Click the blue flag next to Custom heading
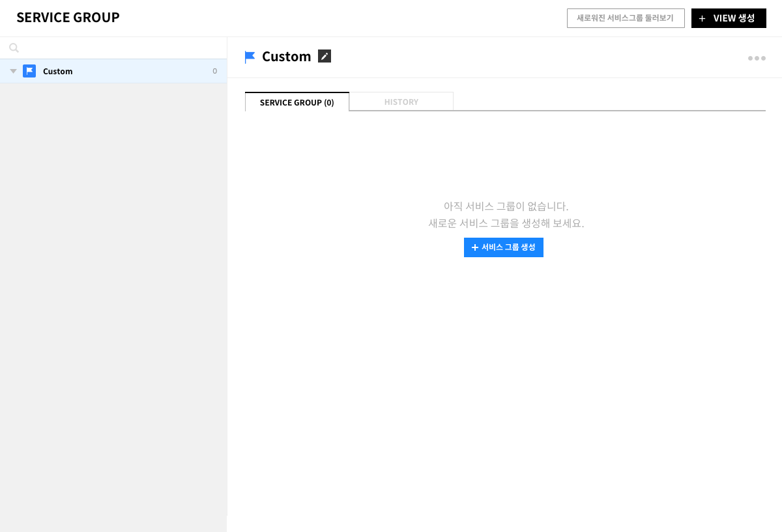The height and width of the screenshot is (532, 782). 250,57
